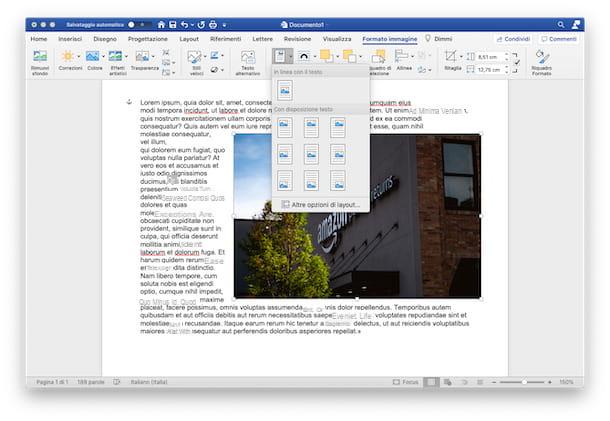Open the Colore picture icon
Viewport: 610px width, 421px height.
[x=93, y=56]
